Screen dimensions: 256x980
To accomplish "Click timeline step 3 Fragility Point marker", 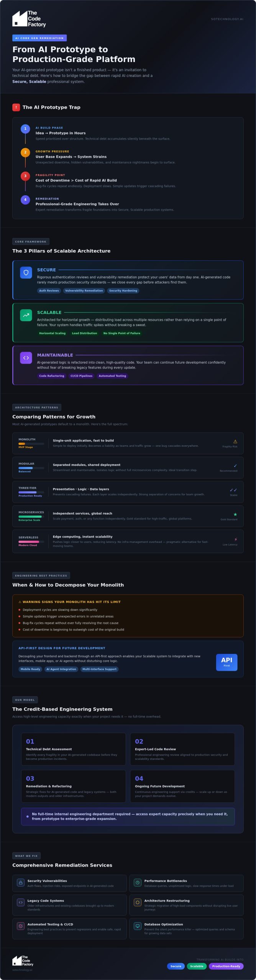I will (x=25, y=176).
